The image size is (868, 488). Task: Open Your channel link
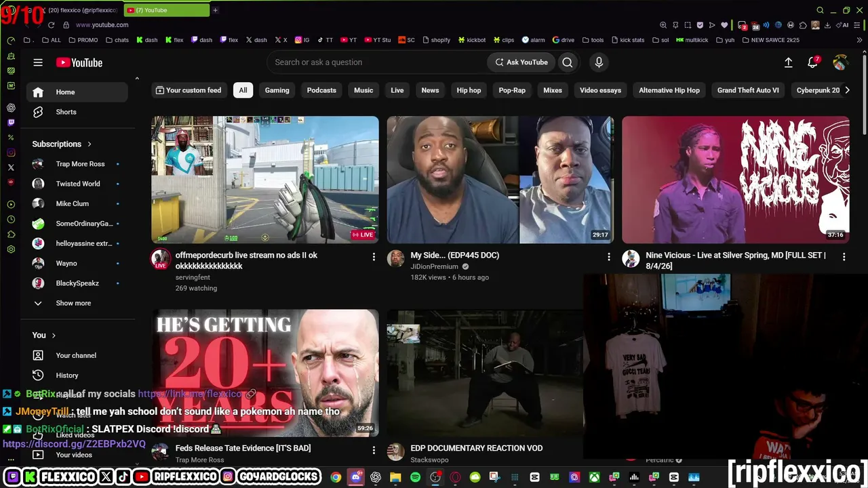pyautogui.click(x=77, y=355)
